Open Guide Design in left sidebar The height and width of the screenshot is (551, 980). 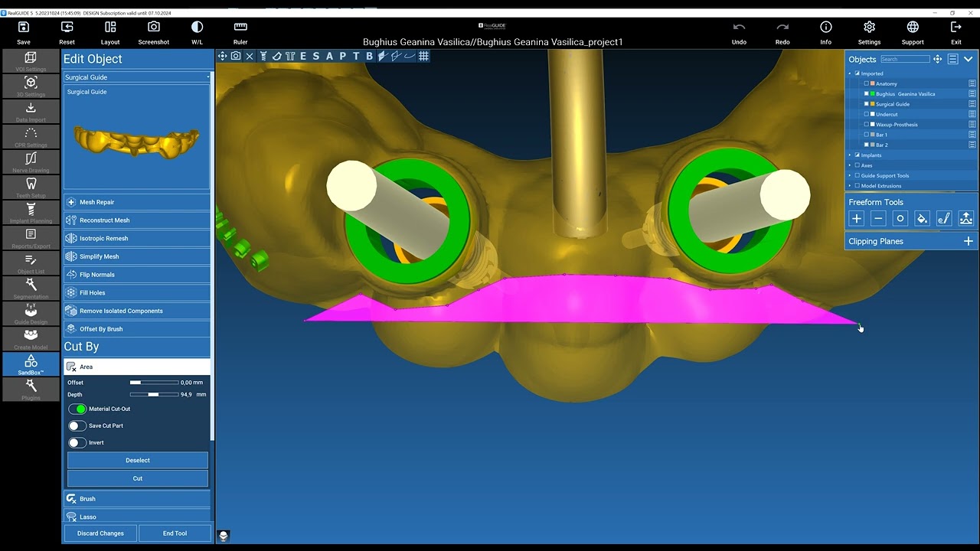pyautogui.click(x=31, y=314)
